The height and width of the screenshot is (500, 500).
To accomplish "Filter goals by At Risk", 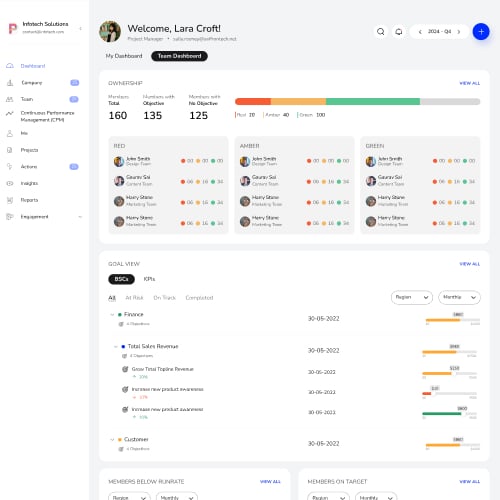I will click(134, 298).
